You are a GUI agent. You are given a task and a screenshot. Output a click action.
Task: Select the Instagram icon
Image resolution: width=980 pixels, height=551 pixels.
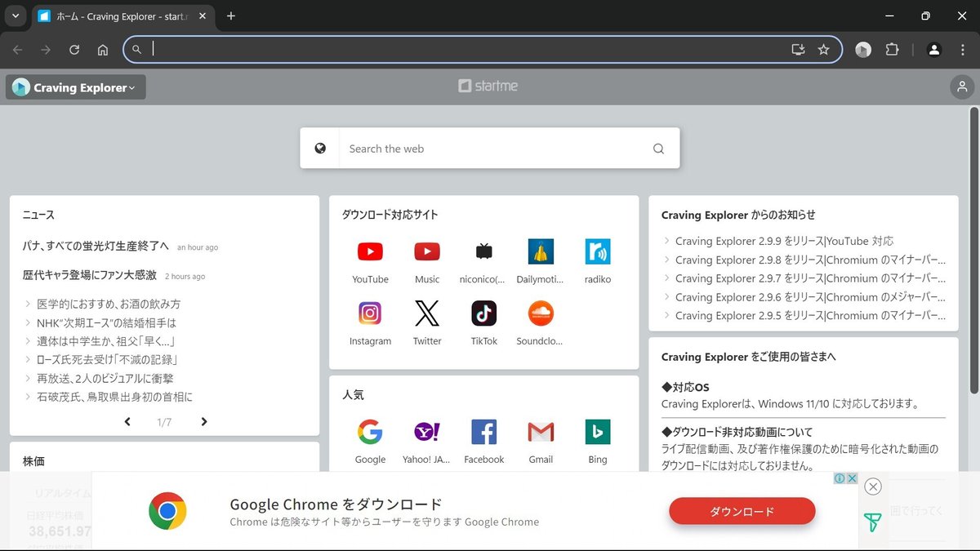370,313
